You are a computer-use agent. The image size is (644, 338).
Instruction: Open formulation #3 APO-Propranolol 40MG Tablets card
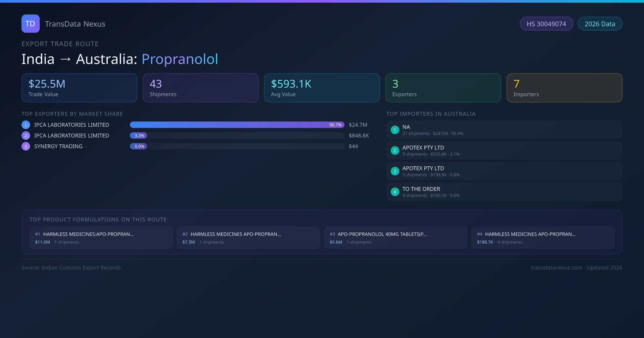[396, 238]
